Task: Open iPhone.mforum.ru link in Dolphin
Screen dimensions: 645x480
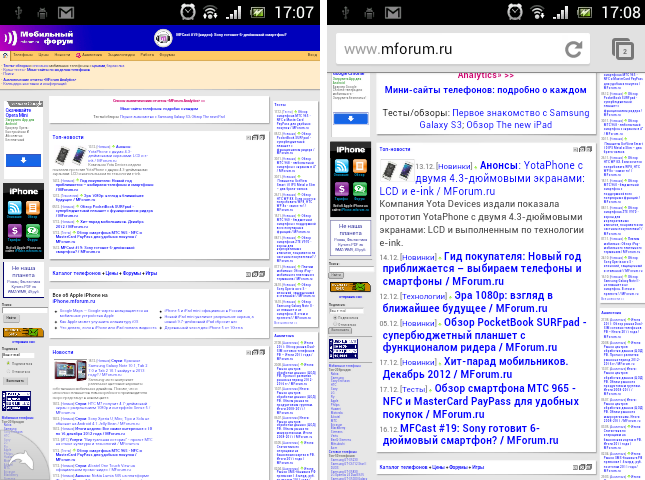Action: pyautogui.click(x=74, y=301)
